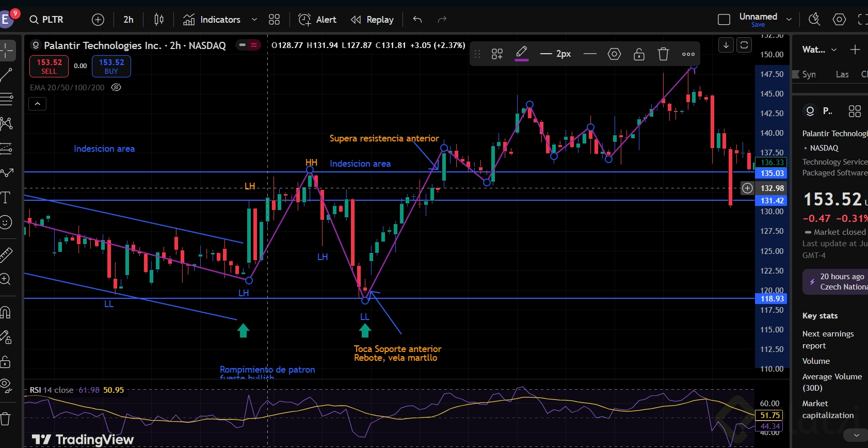Select the brush drawing tool
Viewport: 868px width, 448px height.
6,173
